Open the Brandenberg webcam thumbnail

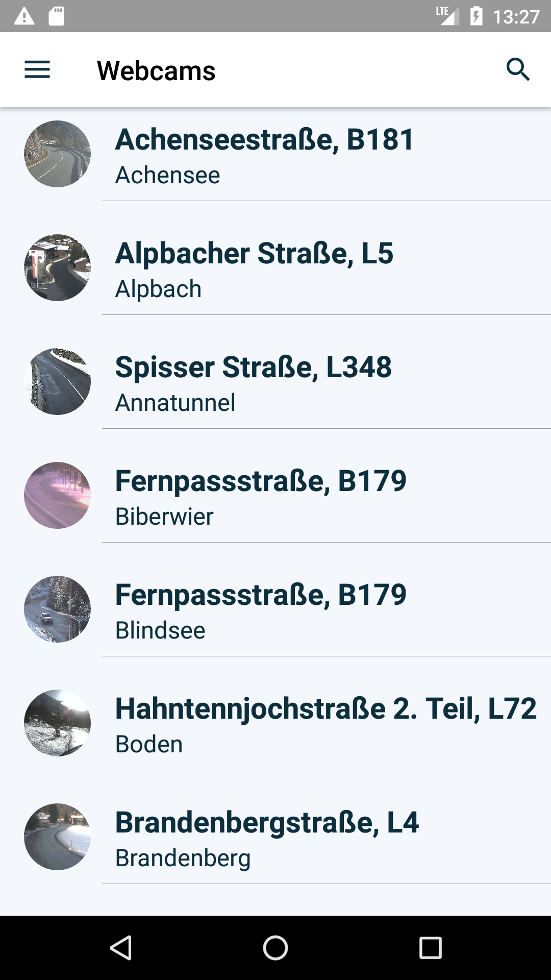tap(58, 837)
